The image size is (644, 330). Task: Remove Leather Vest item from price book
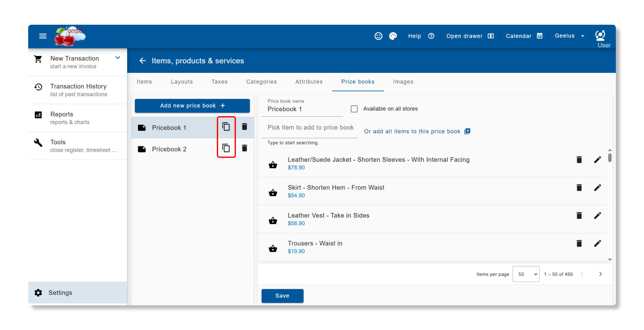click(x=579, y=216)
